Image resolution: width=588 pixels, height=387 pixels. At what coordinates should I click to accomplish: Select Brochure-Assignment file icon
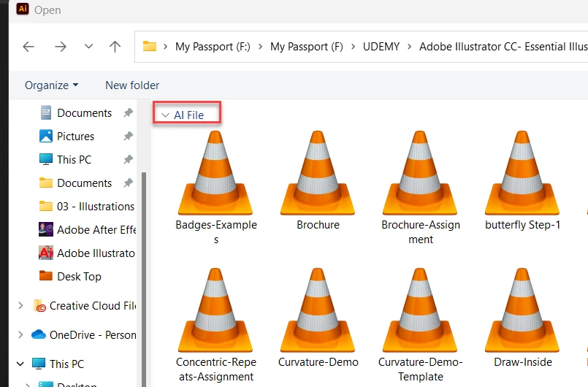[420, 173]
